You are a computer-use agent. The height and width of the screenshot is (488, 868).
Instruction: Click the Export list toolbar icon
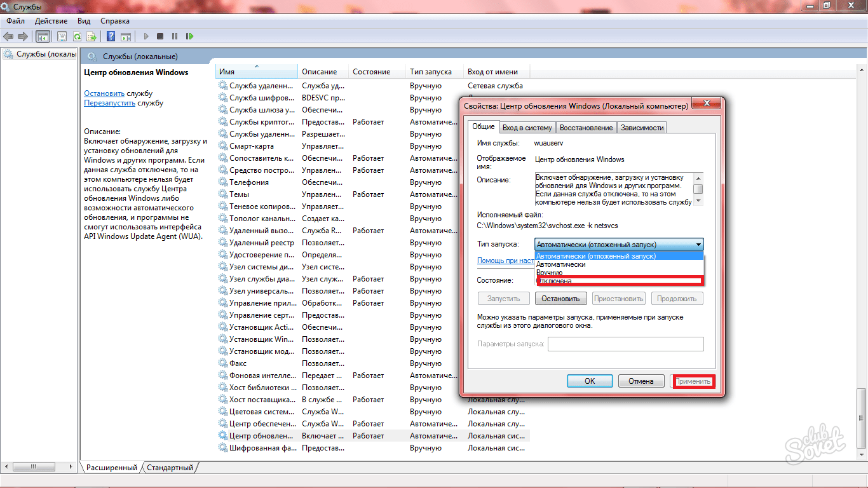click(92, 37)
